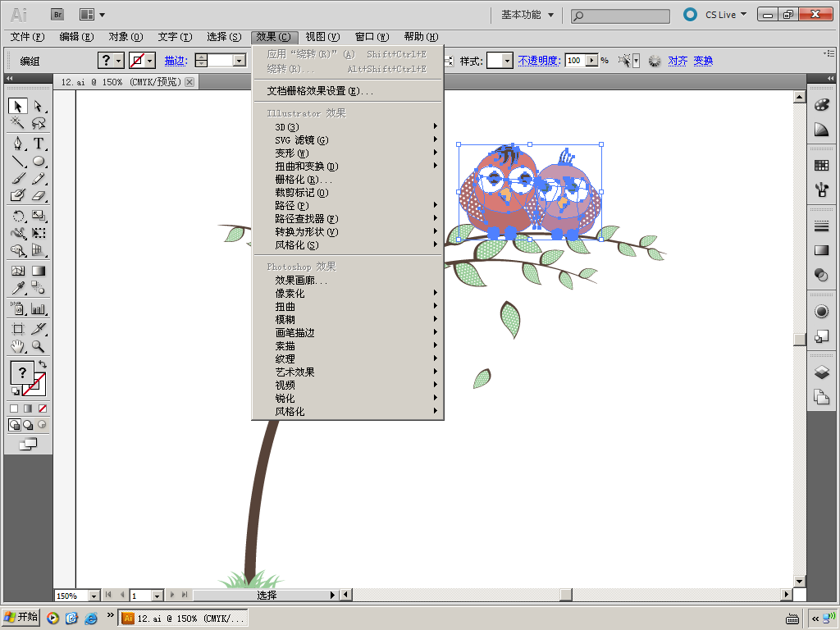
Task: Open the arrange documents dropdown
Action: coord(92,15)
